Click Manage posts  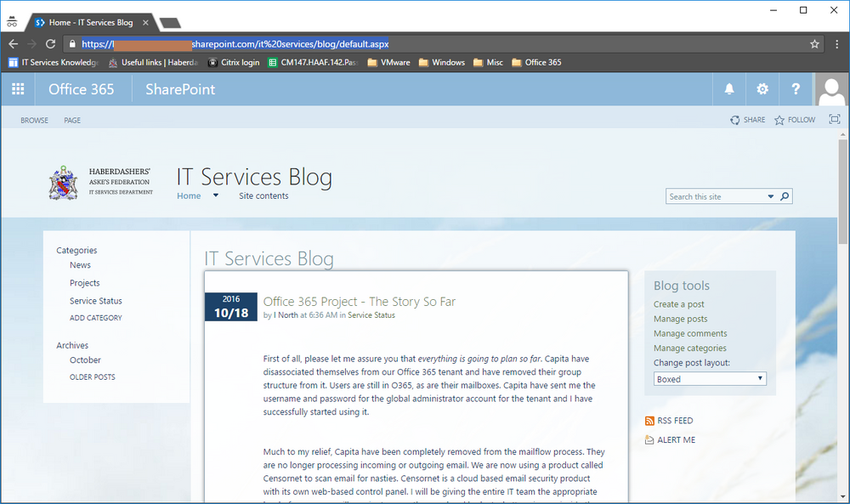click(680, 319)
